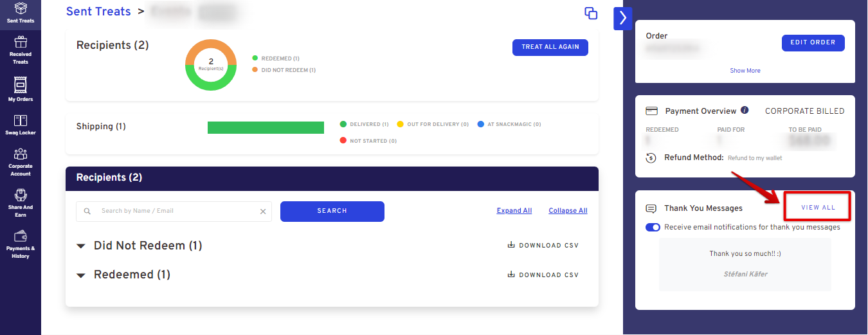Viewport: 868px width, 335px height.
Task: Collapse the right side panel arrow
Action: pyautogui.click(x=622, y=19)
